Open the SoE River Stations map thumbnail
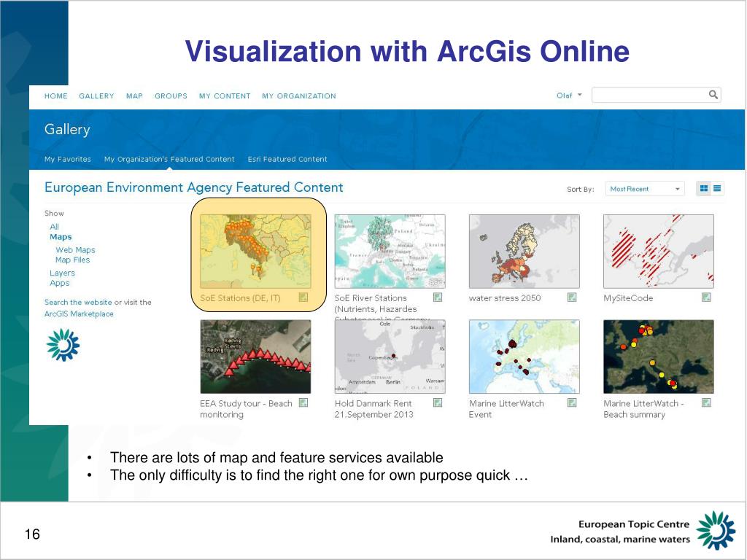The width and height of the screenshot is (747, 560). pyautogui.click(x=390, y=251)
